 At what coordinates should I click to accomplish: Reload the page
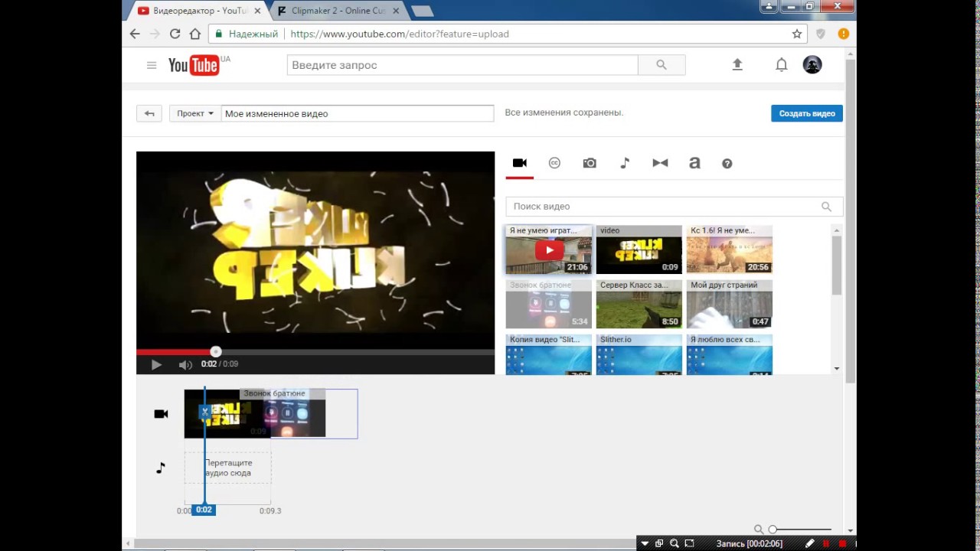click(175, 34)
